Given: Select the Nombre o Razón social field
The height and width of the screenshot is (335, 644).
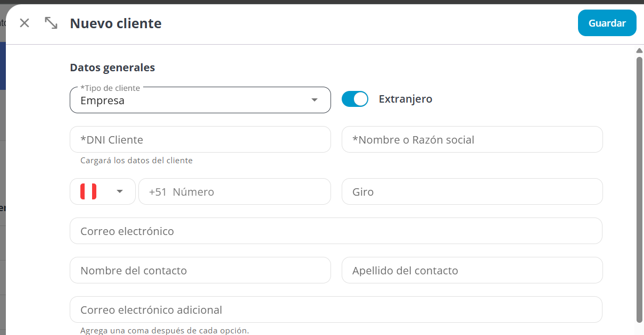Looking at the screenshot, I should (x=472, y=139).
